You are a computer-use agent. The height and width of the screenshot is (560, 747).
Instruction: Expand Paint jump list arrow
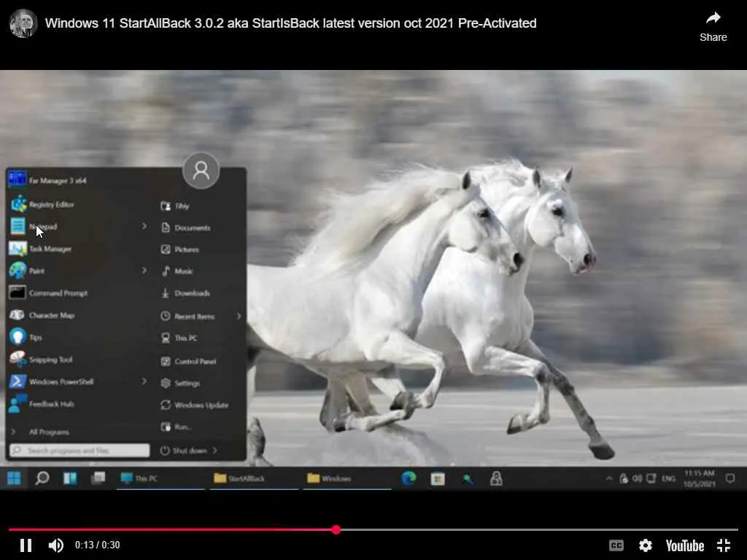(144, 271)
